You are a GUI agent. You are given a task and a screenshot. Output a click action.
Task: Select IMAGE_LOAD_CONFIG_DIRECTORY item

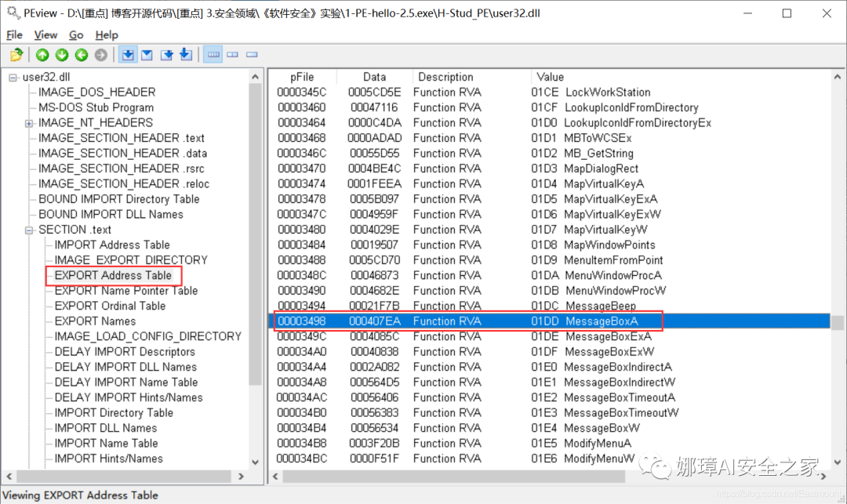[x=148, y=337]
